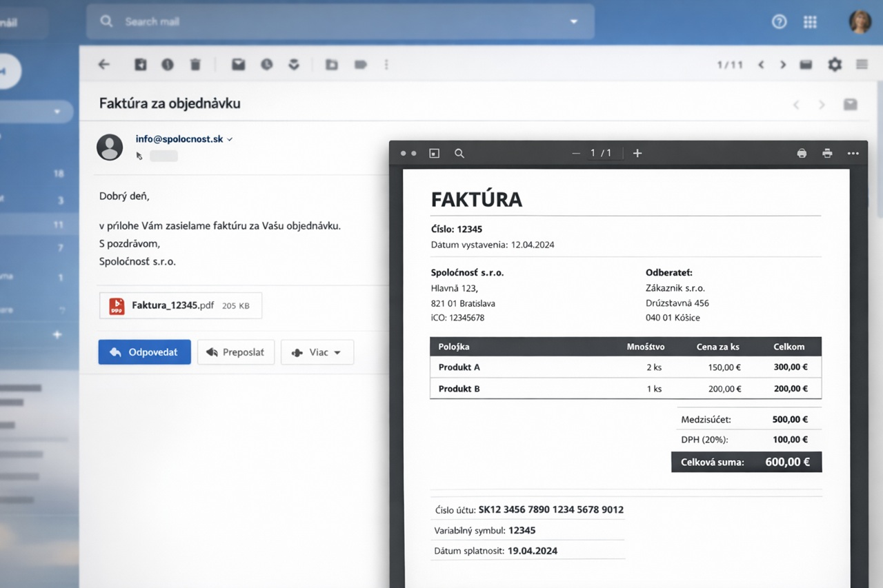
Task: Expand sender details next to info@spolocnost.sk
Action: tap(230, 139)
